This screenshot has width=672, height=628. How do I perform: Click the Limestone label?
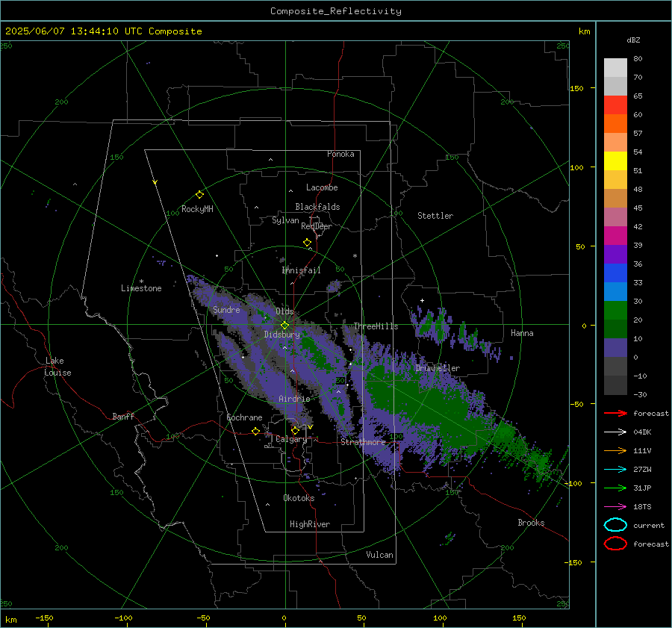[141, 288]
